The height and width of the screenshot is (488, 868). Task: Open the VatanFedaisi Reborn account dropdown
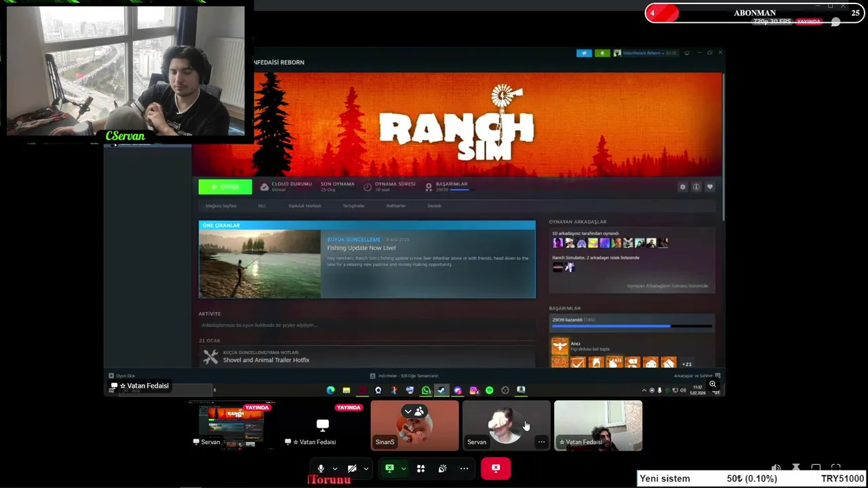tap(645, 53)
